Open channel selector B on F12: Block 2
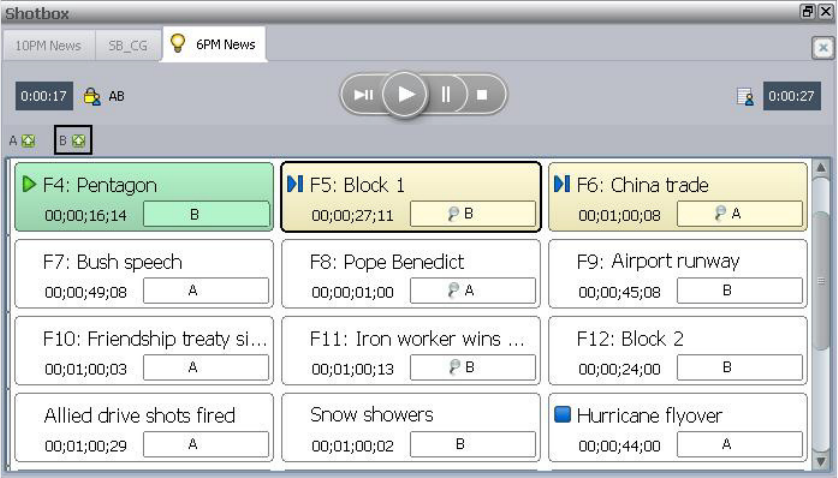The height and width of the screenshot is (478, 838). [x=740, y=367]
